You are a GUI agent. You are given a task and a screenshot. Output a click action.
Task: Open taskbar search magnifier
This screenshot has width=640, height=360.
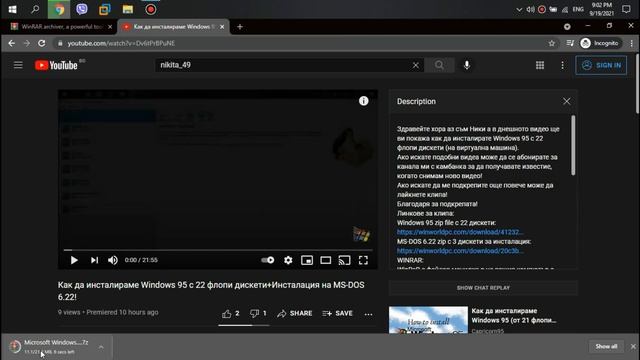35,9
